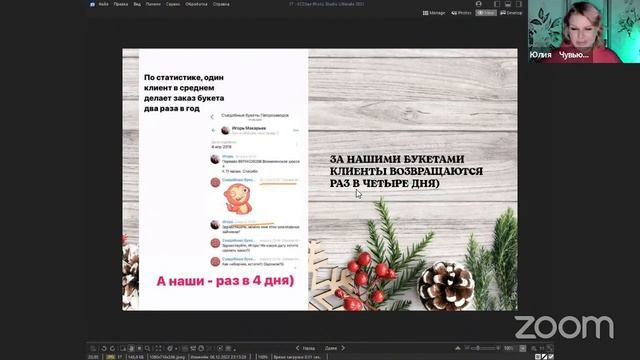Go to next image with Далее

click(x=331, y=348)
